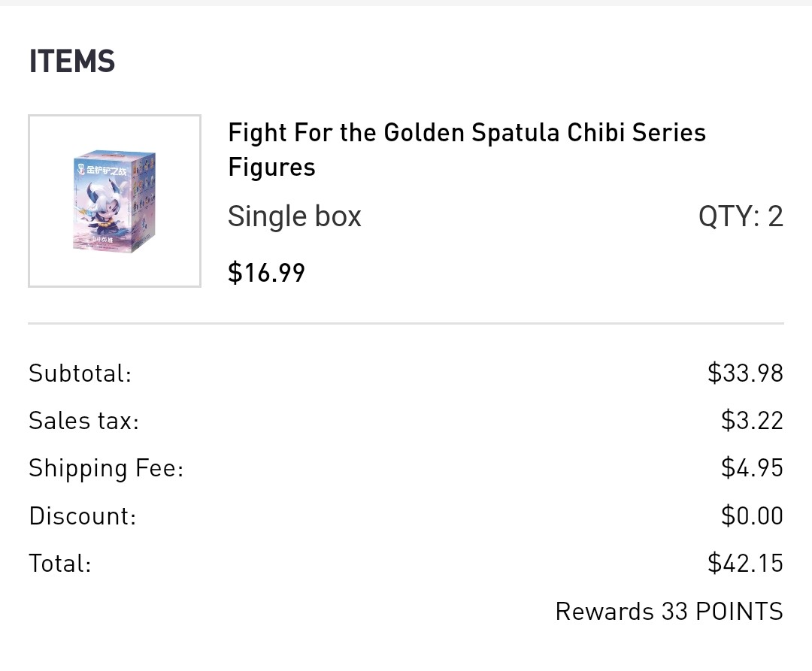This screenshot has width=812, height=671.
Task: Click the ITEMS section heading
Action: (72, 61)
